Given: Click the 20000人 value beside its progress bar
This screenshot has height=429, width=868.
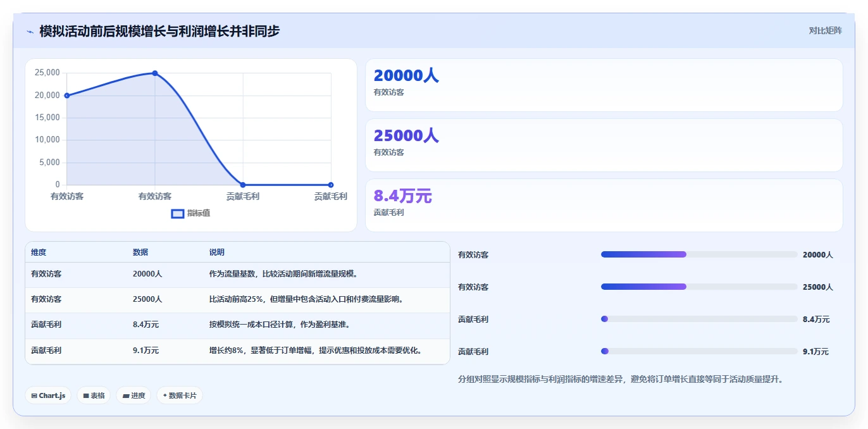Looking at the screenshot, I should [818, 254].
